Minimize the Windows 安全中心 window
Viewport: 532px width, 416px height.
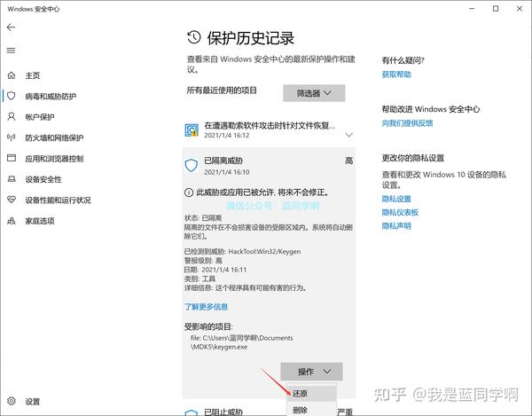coord(472,9)
